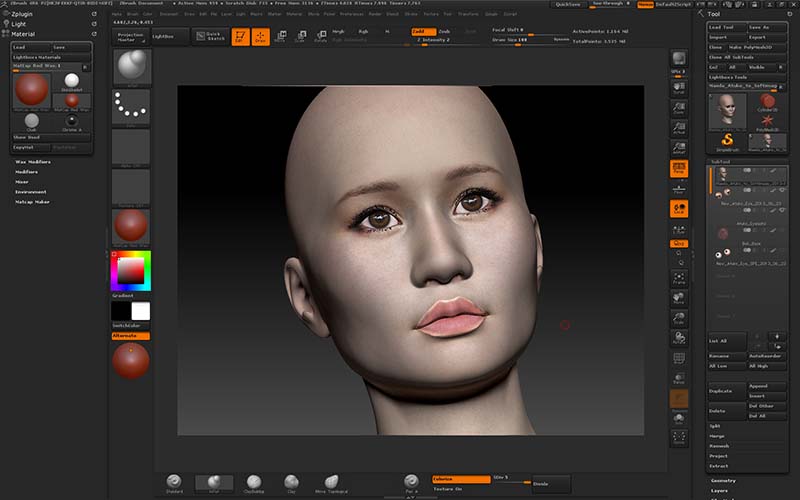Expand the Geometry section in Tool palette
Screen dimensions: 800x500
723,481
